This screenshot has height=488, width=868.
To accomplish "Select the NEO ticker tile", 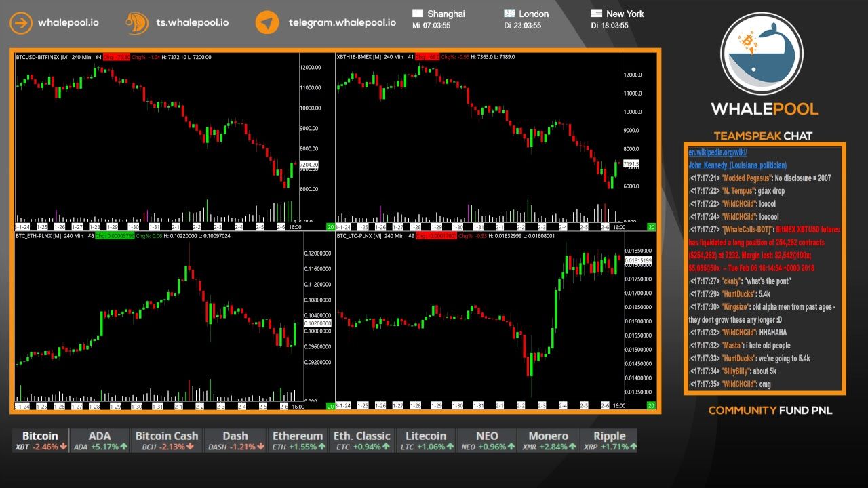I will pyautogui.click(x=487, y=441).
